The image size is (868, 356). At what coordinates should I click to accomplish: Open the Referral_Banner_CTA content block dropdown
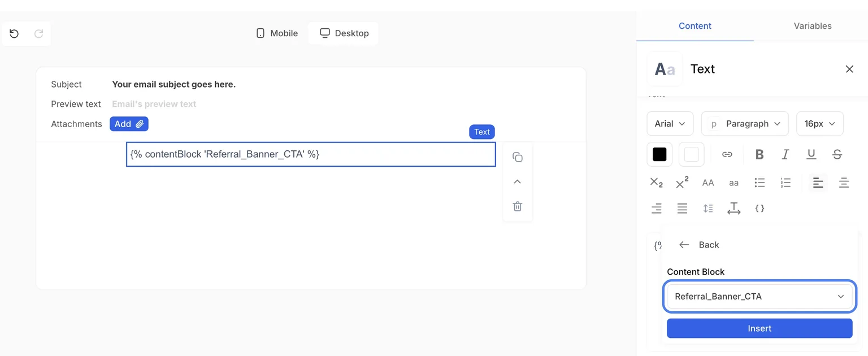point(759,296)
